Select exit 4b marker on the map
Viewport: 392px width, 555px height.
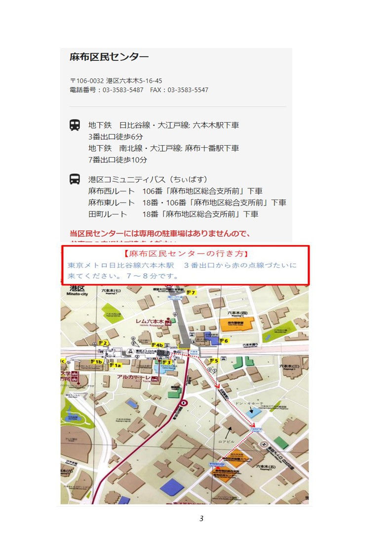pos(157,344)
